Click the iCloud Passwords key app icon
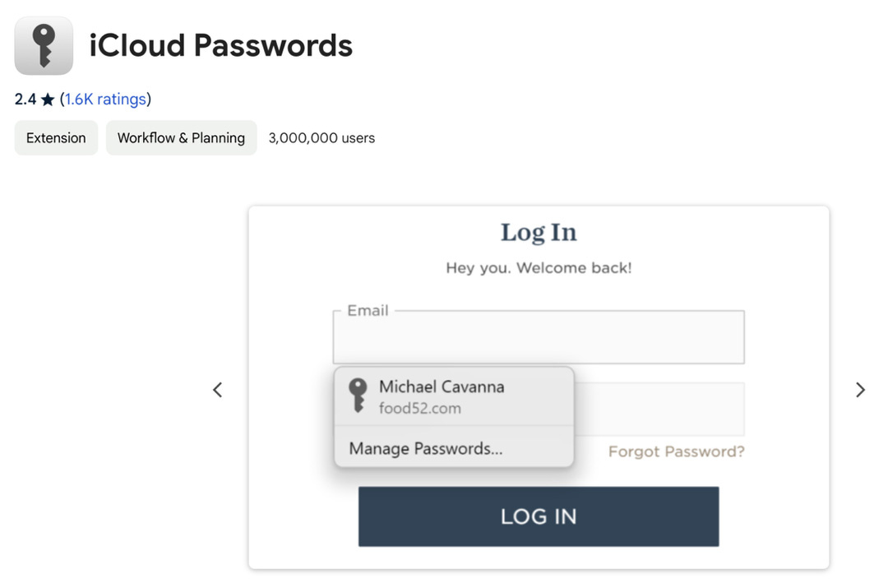Viewport: 888px width, 588px height. pyautogui.click(x=44, y=45)
